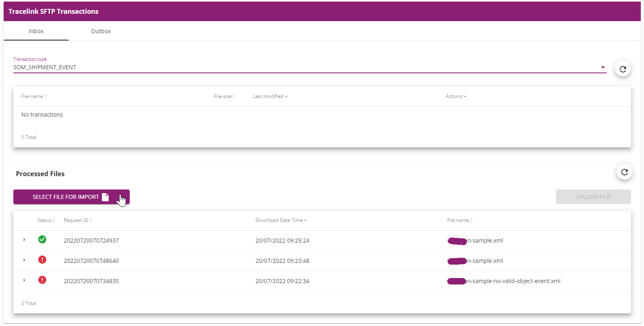
Task: Click file name ending no-valid-object-event.xml
Action: 504,281
